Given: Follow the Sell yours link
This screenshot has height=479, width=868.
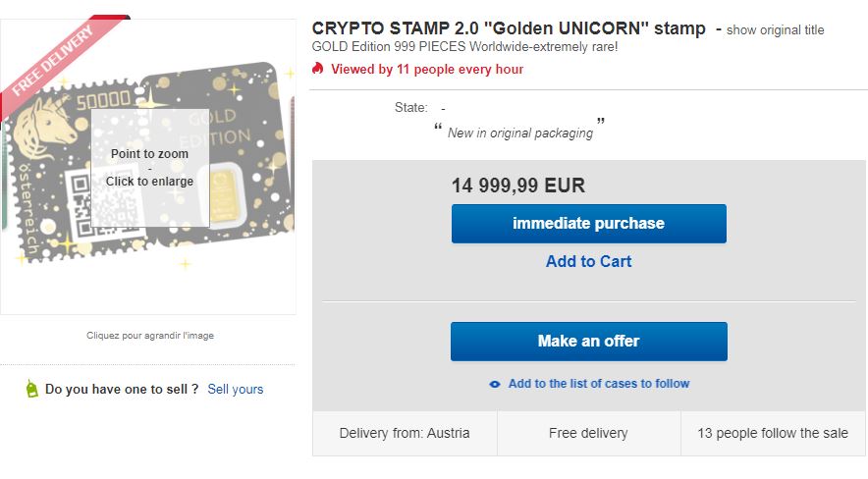Looking at the screenshot, I should coord(236,389).
